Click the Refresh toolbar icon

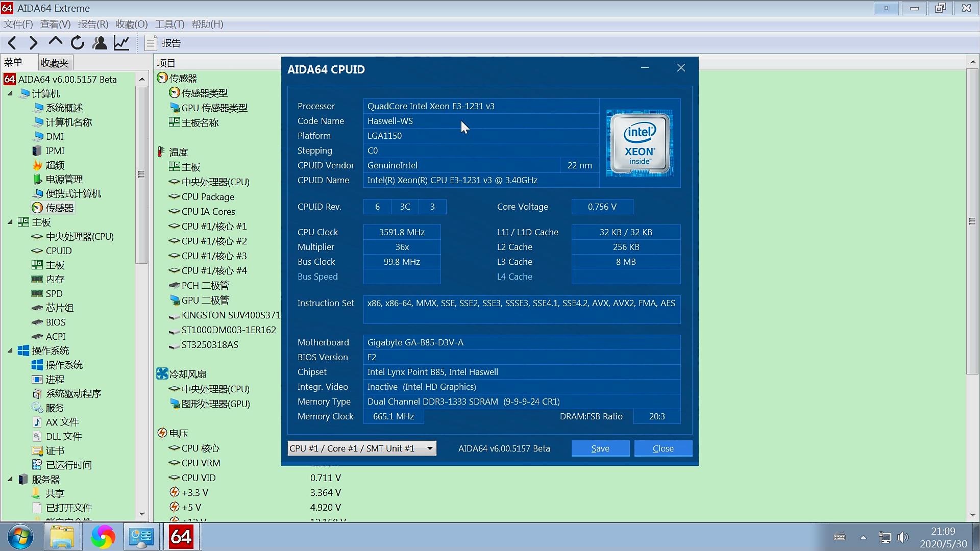[x=78, y=43]
